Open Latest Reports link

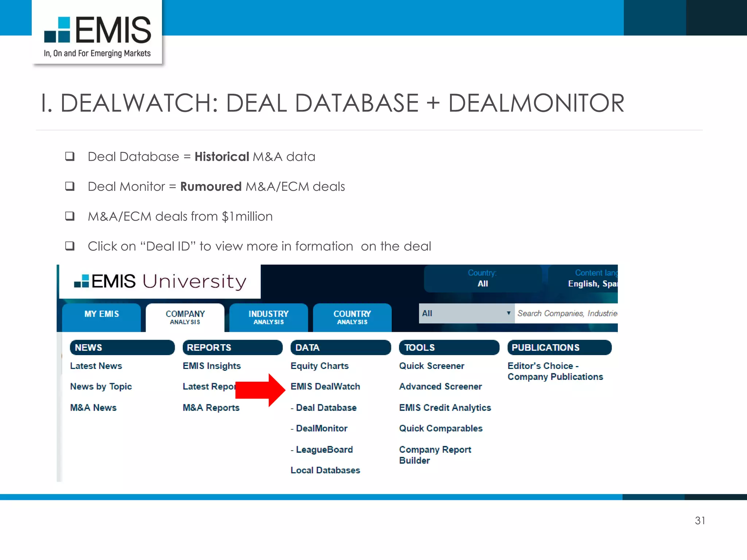tap(209, 386)
